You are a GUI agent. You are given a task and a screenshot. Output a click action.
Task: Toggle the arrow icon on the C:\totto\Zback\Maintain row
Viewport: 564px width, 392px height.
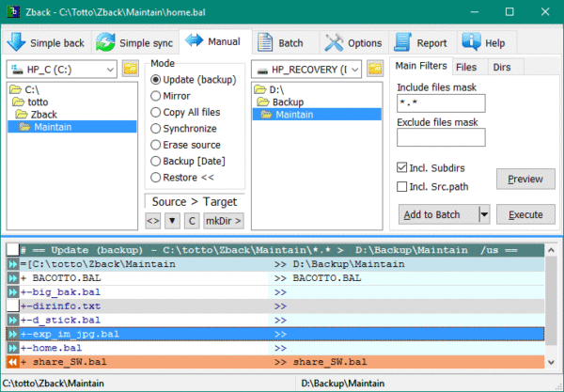click(x=12, y=264)
